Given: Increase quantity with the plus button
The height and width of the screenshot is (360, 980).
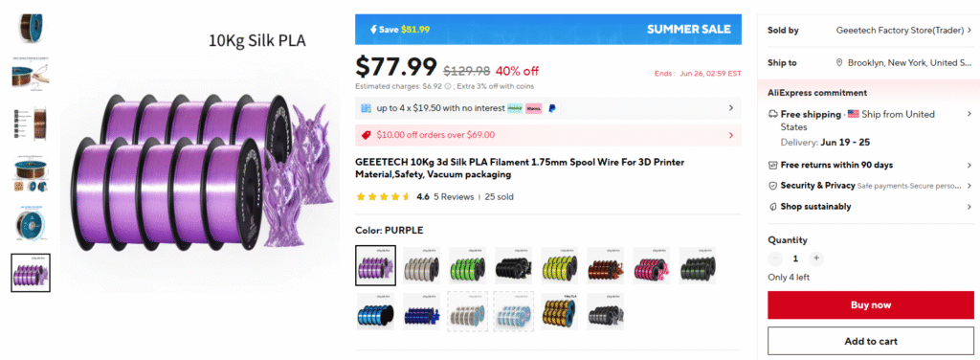Looking at the screenshot, I should pos(815,259).
